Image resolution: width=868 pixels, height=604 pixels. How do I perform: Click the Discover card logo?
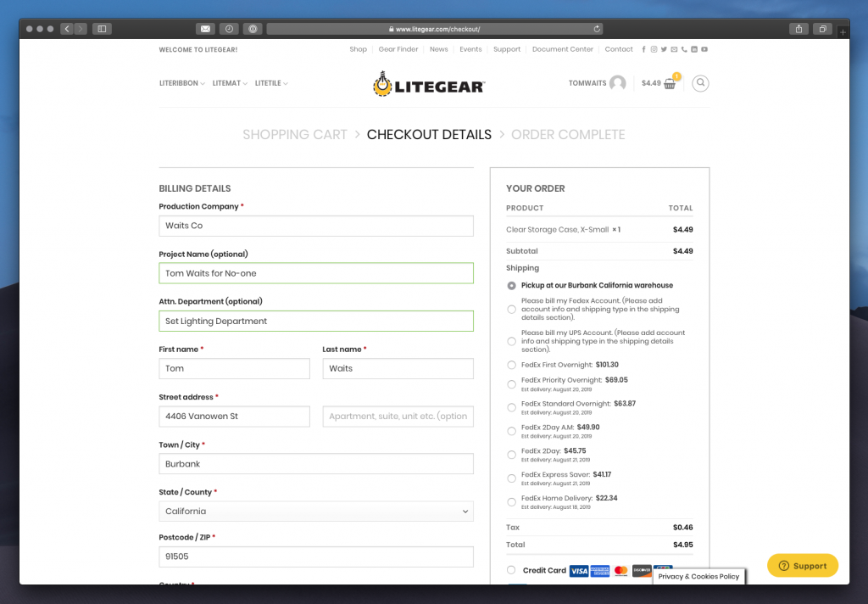643,571
